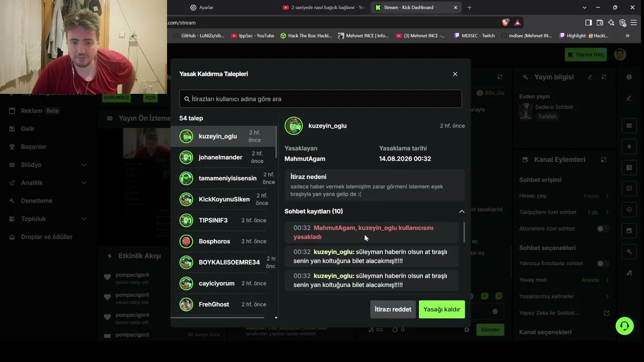Open the browser tab search dropdown
The height and width of the screenshot is (362, 644).
click(x=584, y=8)
